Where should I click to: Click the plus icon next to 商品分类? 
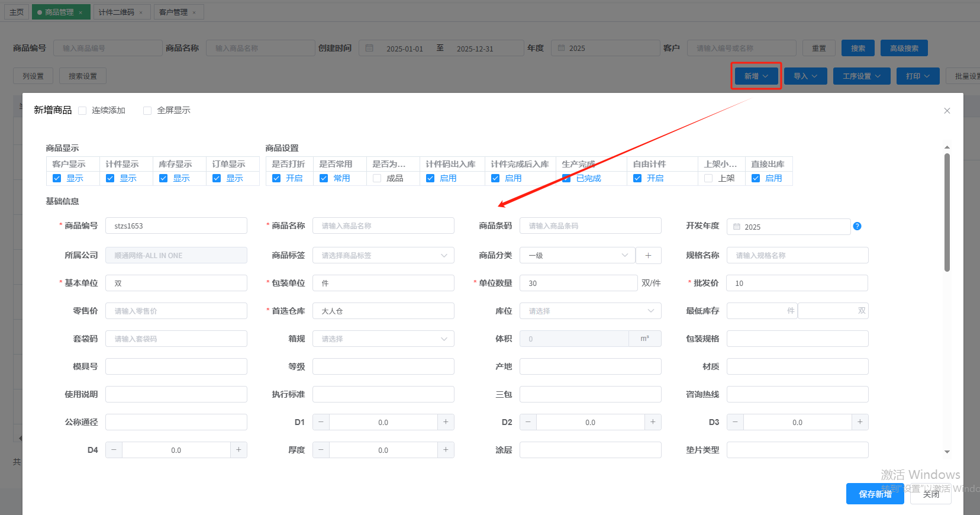(x=648, y=255)
